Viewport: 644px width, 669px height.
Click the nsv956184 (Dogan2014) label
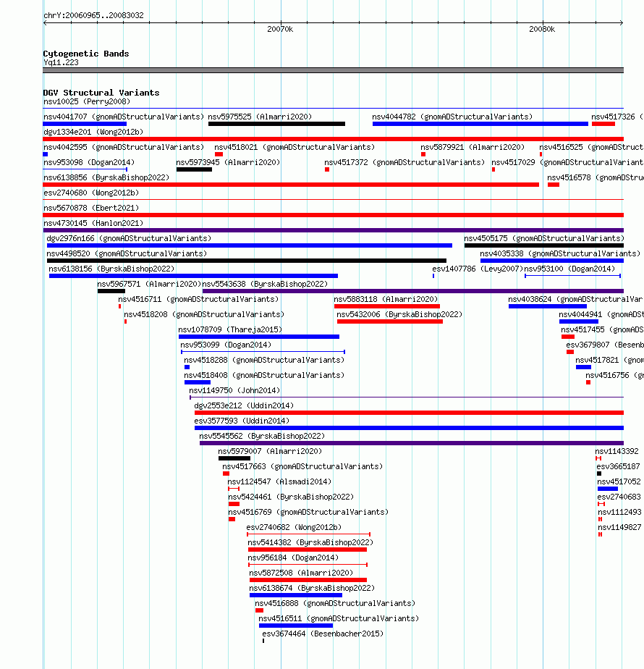[293, 557]
